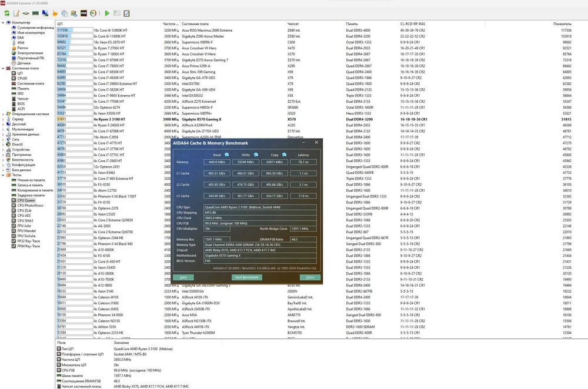Click the clipboard checkmark toolbar icon
This screenshot has width=588, height=389.
coord(127,14)
